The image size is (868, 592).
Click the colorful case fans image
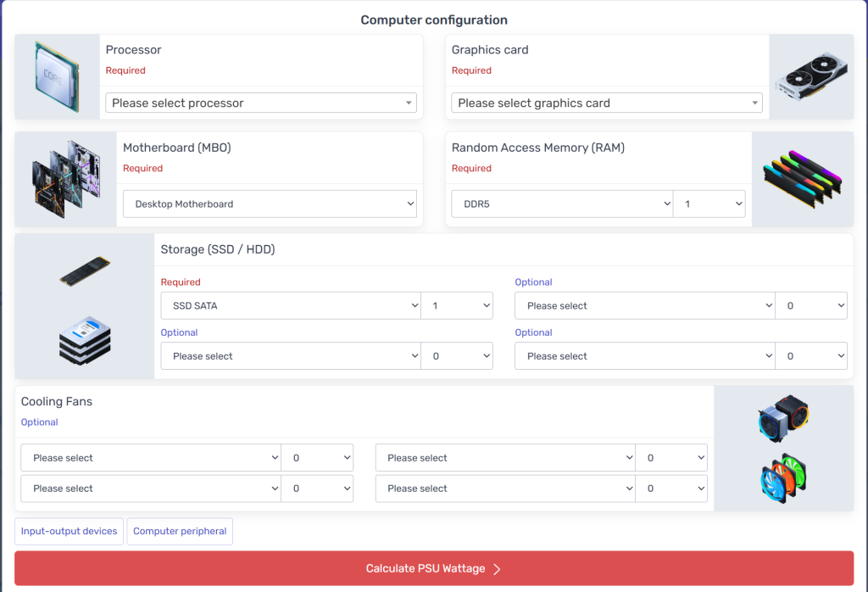tap(783, 478)
